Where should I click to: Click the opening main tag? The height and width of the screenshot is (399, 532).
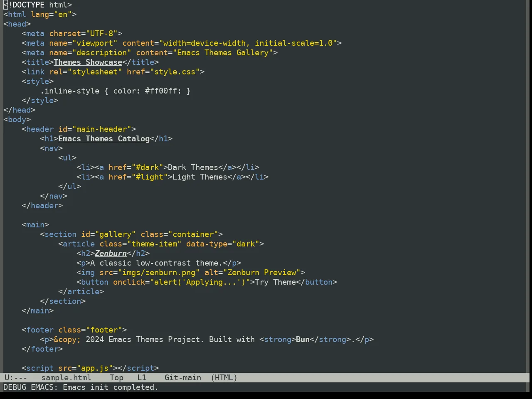click(x=35, y=225)
